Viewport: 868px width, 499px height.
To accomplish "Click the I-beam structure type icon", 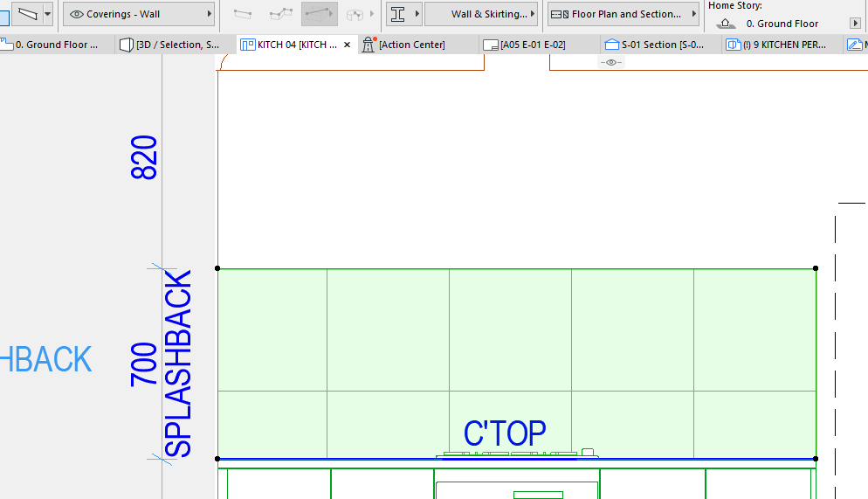I will coord(398,14).
